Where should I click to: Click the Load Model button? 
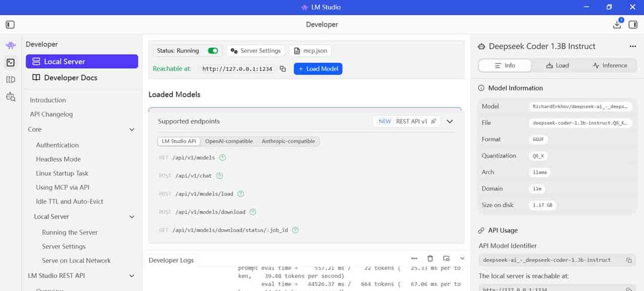[318, 69]
